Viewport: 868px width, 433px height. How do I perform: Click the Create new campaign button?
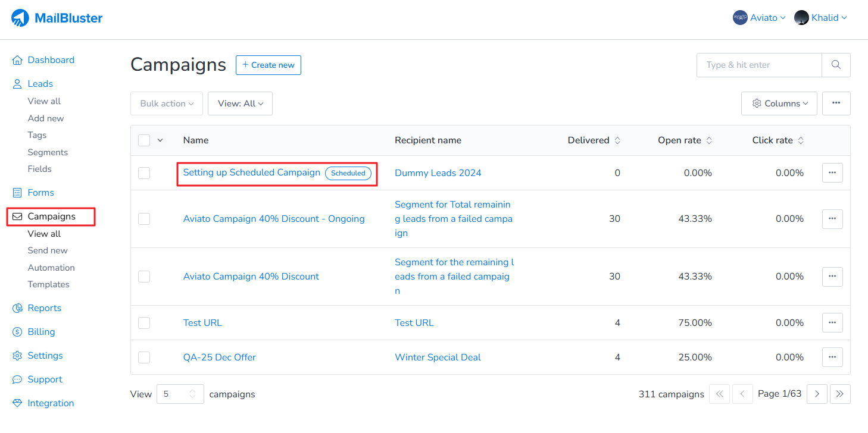(268, 65)
